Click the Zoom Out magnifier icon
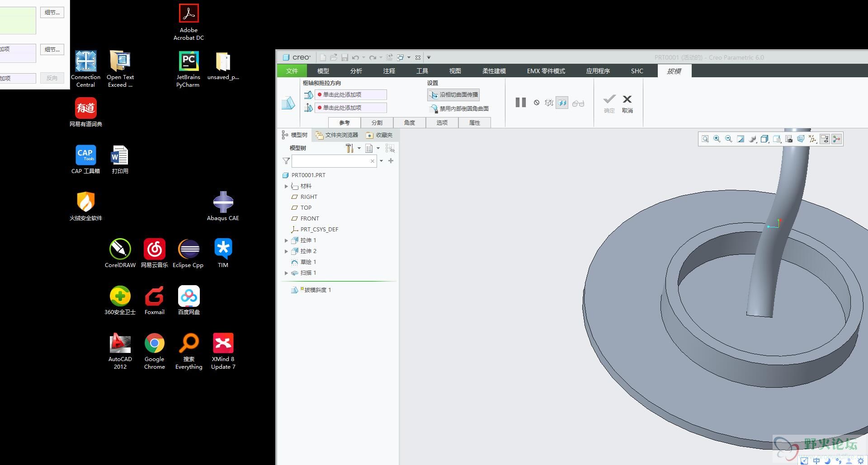 [x=729, y=139]
